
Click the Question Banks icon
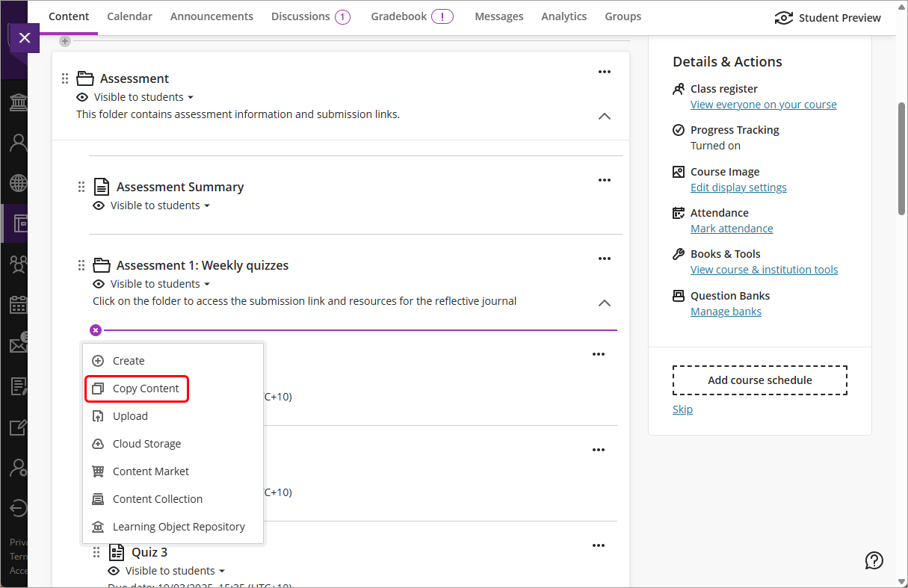pos(679,296)
